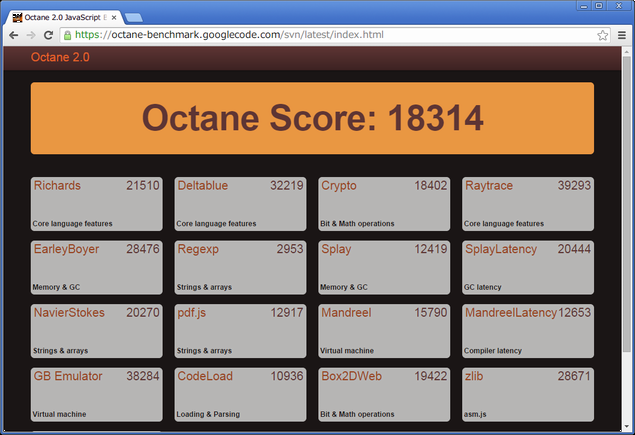Viewport: 635px width, 435px height.
Task: Open the Richards benchmark link
Action: tap(57, 186)
